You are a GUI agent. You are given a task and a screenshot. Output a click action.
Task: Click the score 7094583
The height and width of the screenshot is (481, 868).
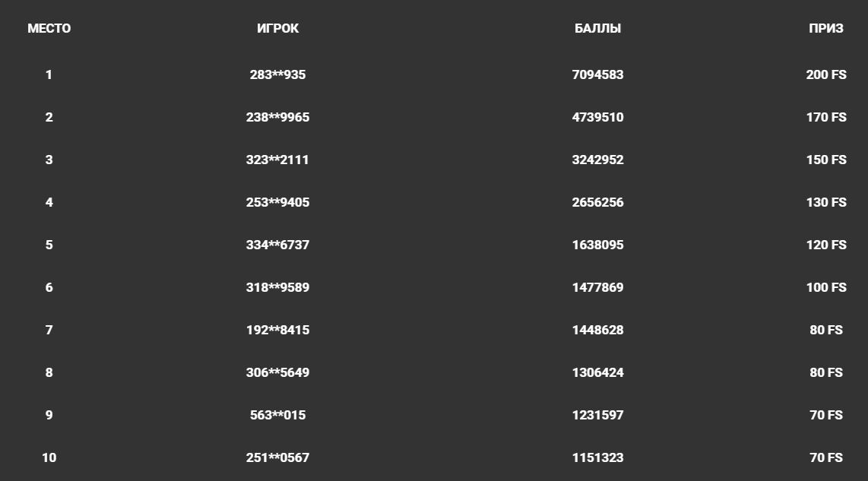(x=597, y=75)
